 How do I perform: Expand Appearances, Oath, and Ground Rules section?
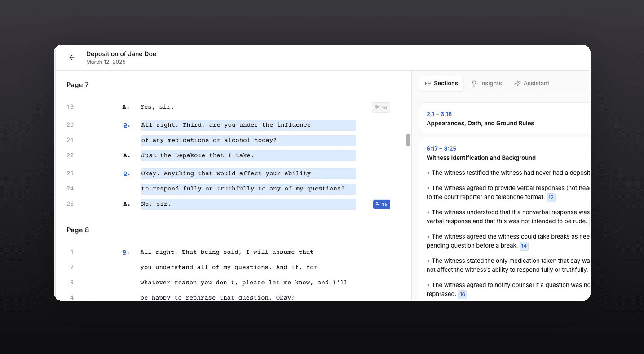click(480, 123)
